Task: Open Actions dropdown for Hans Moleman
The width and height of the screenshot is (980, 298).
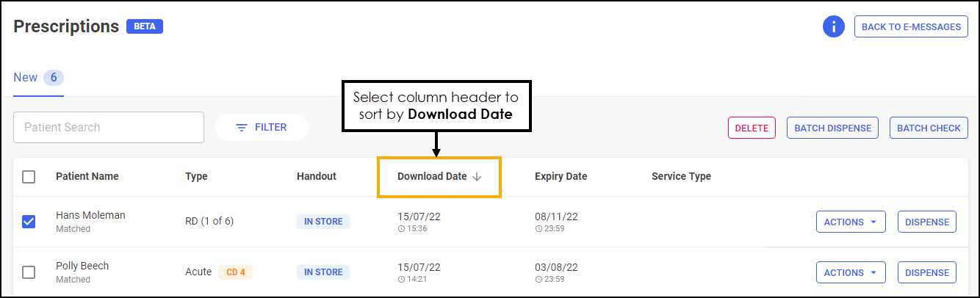Action: 851,222
